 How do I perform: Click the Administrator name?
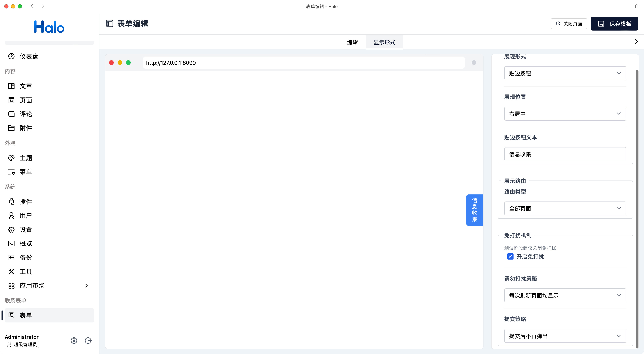pos(21,337)
